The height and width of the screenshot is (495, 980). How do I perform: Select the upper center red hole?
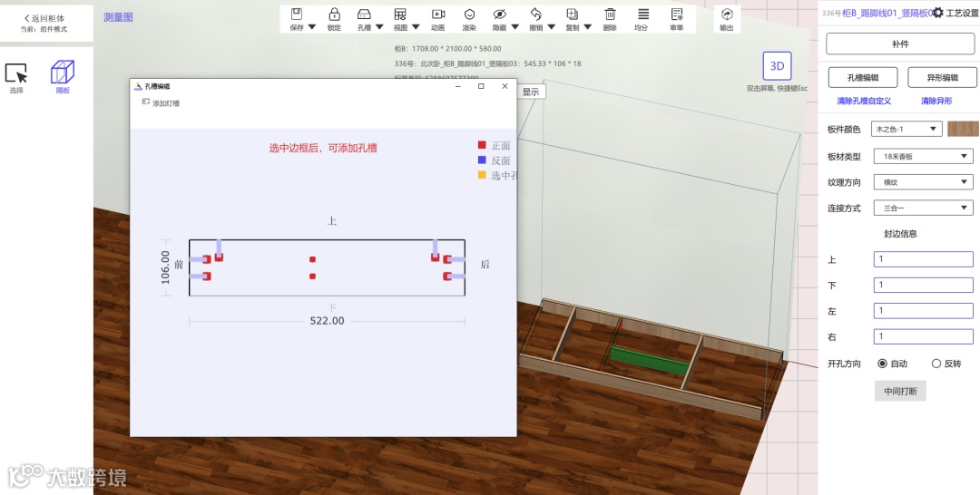point(312,259)
